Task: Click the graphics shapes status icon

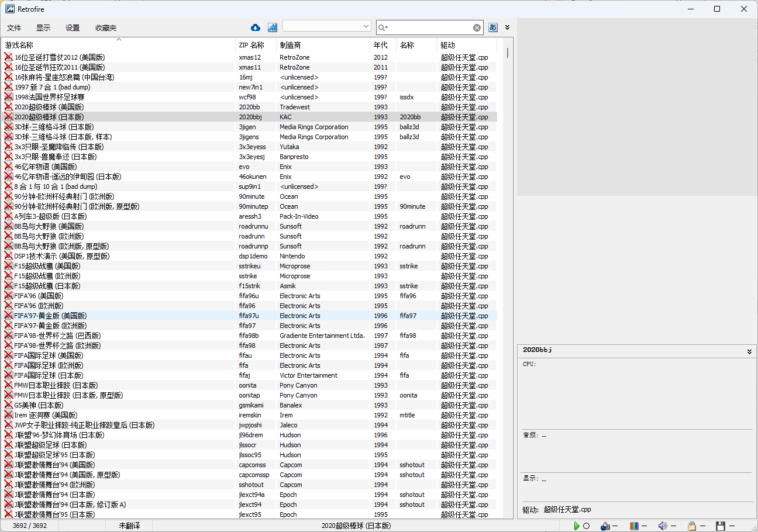Action: 605,526
